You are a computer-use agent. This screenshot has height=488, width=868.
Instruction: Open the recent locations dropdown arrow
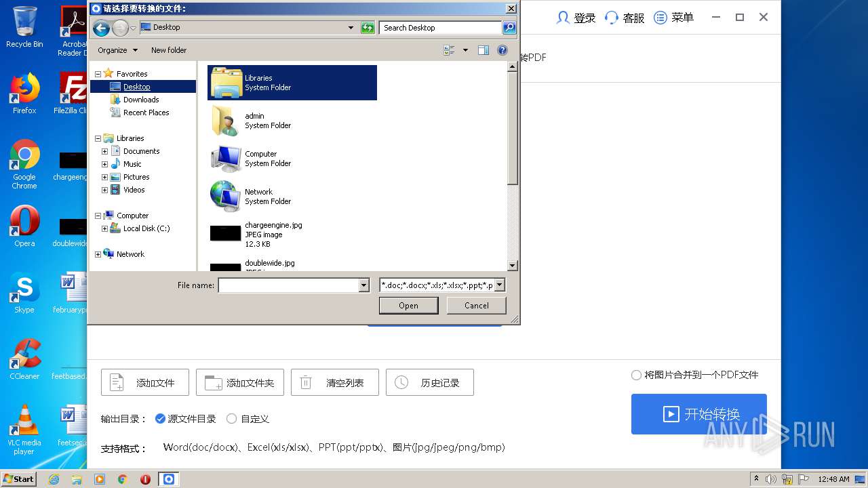click(x=133, y=28)
